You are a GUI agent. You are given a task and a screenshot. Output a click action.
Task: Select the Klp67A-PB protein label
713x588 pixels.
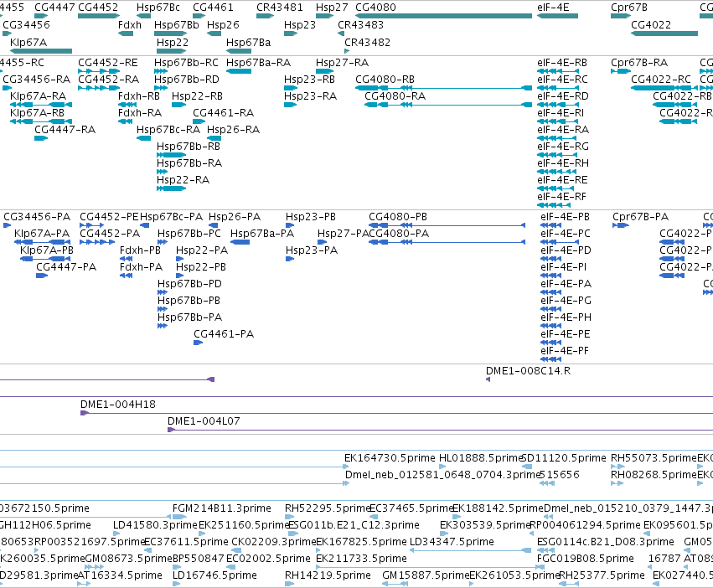click(x=46, y=250)
